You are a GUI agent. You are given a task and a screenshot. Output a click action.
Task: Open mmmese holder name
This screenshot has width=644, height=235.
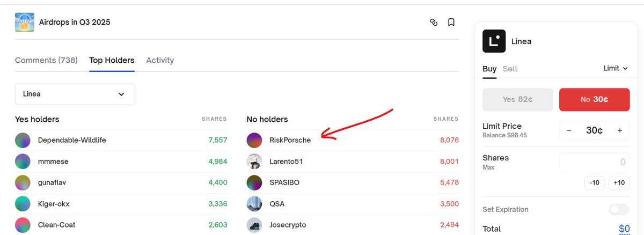(53, 161)
